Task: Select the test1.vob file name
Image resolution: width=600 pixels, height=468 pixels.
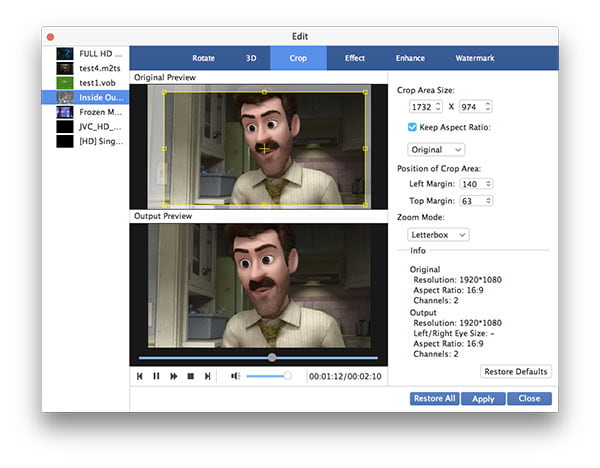Action: tap(97, 83)
